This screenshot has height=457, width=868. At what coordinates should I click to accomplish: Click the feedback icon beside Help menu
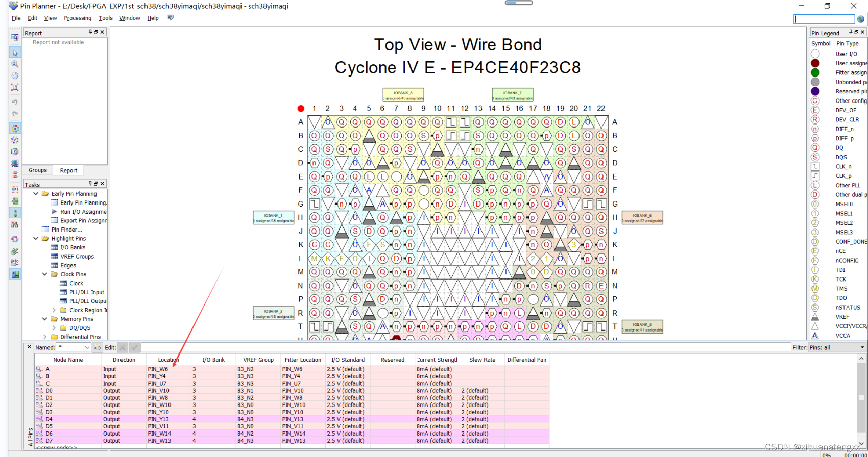pos(171,18)
